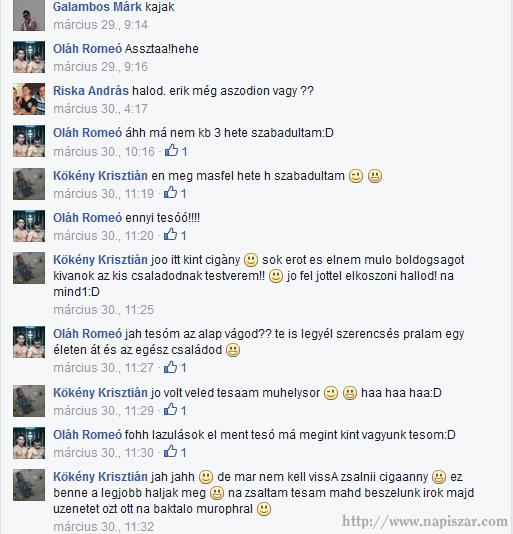The image size is (513, 534).
Task: Click Oláh Romeó avatar beside "Assztaa!hehe"
Action: click(29, 57)
